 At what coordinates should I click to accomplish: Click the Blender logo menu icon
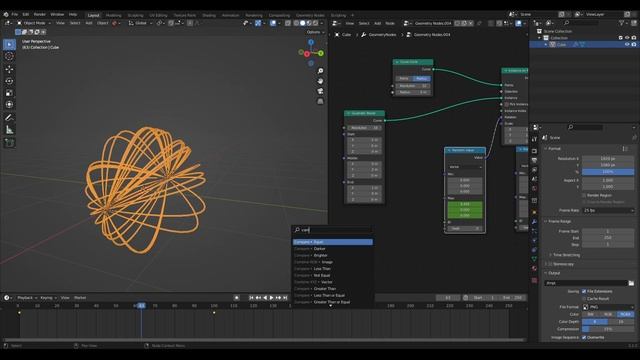[6, 14]
